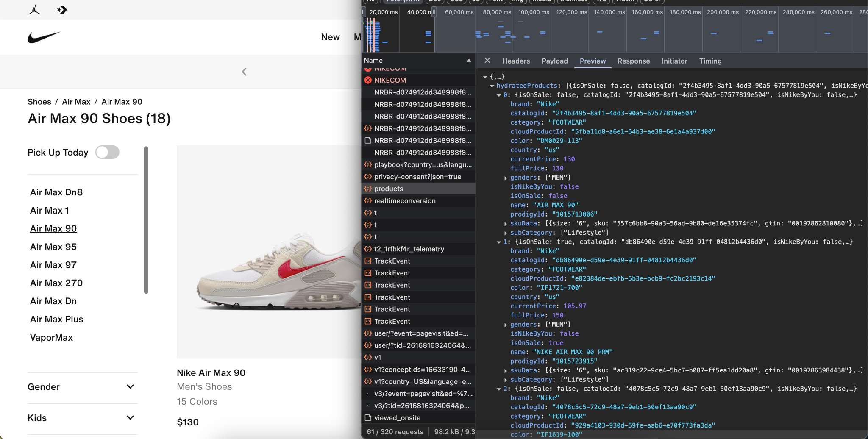
Task: Click the Name column sort arrow
Action: coord(468,61)
